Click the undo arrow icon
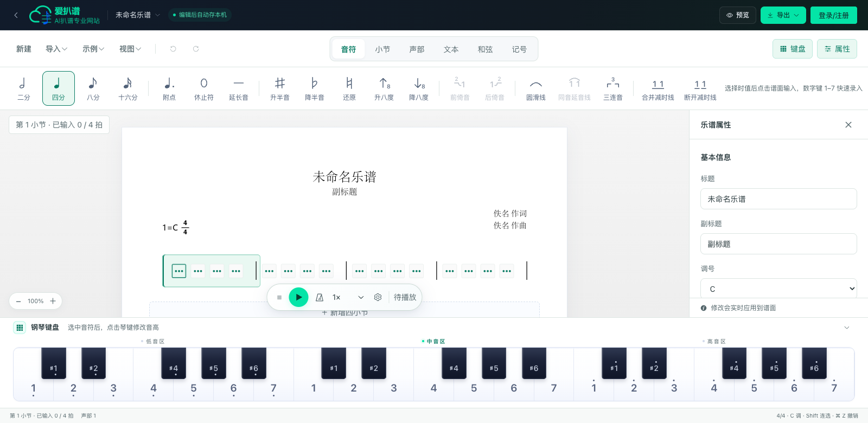 [173, 49]
